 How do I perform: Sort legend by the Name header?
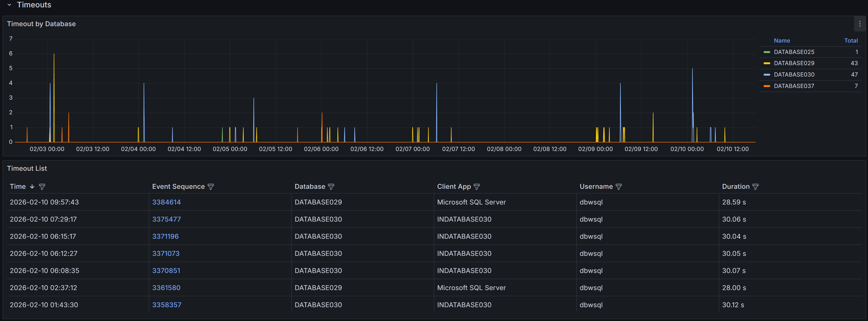[782, 40]
